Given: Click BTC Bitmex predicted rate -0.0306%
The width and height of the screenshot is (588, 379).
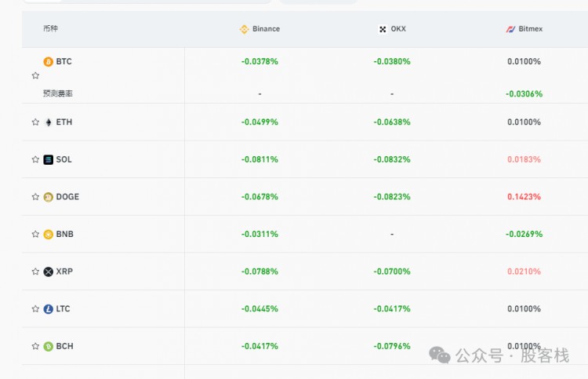Looking at the screenshot, I should coord(524,94).
